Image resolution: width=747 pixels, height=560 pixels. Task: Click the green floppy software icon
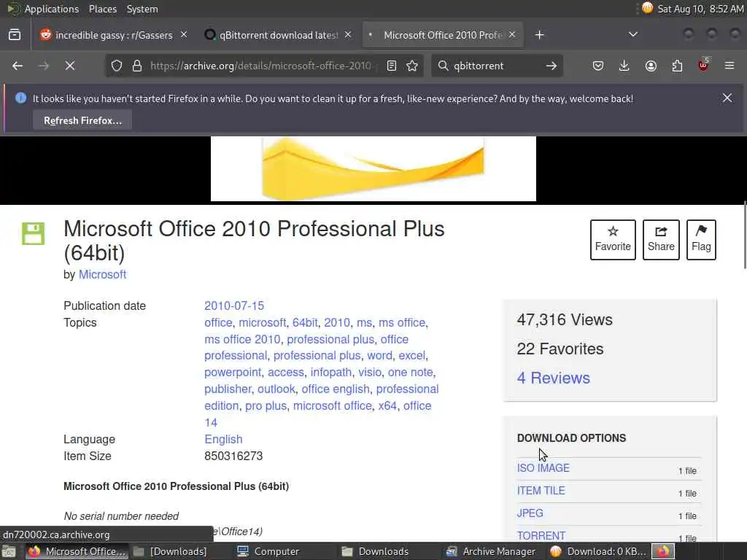[x=34, y=234]
